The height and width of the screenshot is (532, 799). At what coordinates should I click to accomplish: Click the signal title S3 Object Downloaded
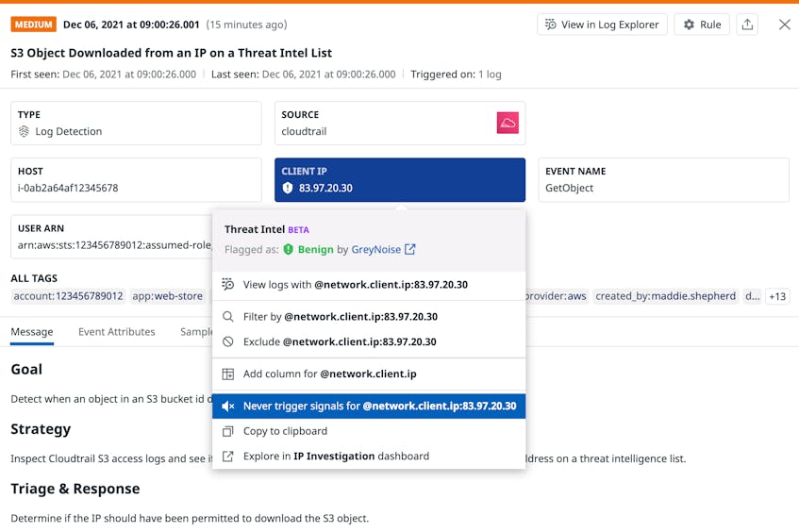[172, 53]
